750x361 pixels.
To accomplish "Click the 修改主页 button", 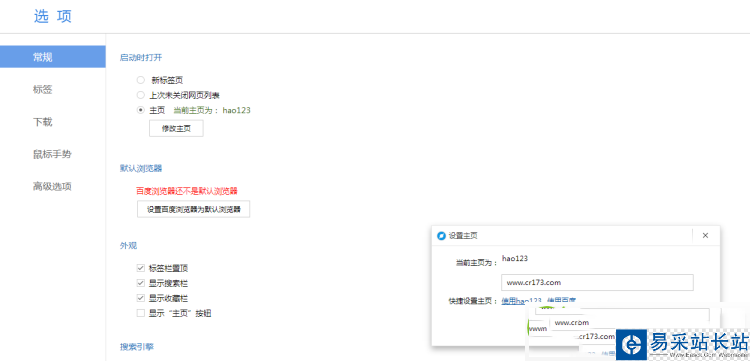I will (176, 129).
